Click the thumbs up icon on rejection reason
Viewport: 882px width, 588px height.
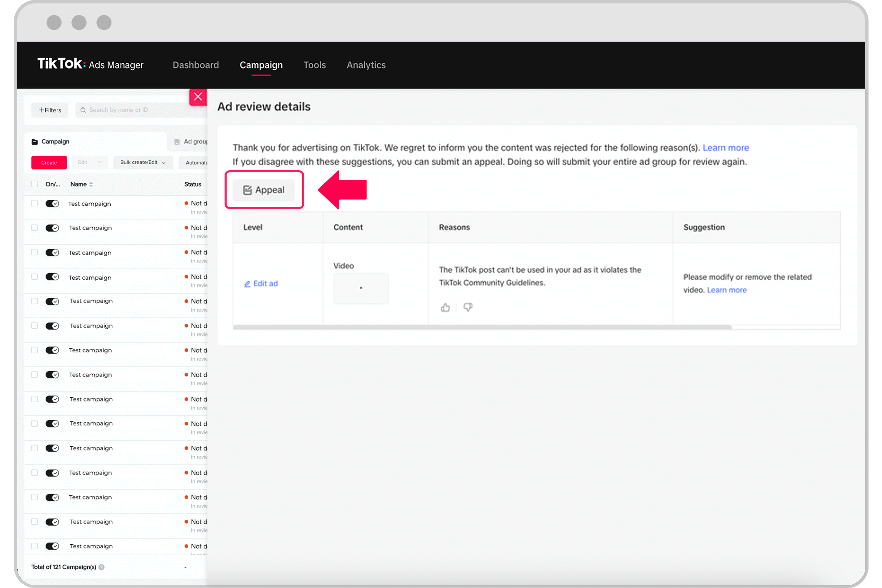pyautogui.click(x=445, y=307)
